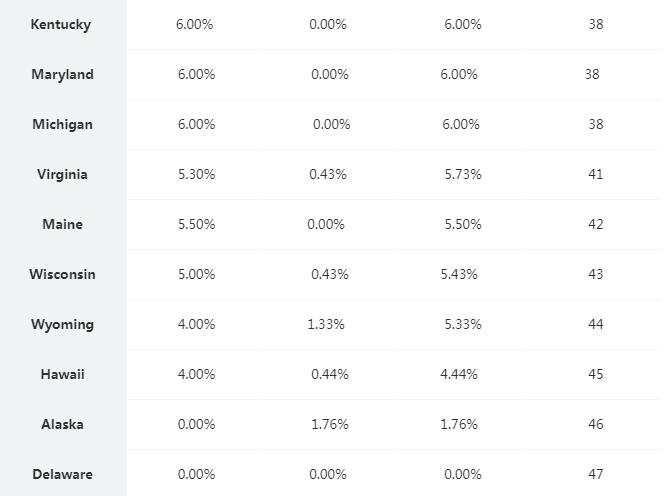Click the 1.33% value in Wyoming's row

(326, 325)
